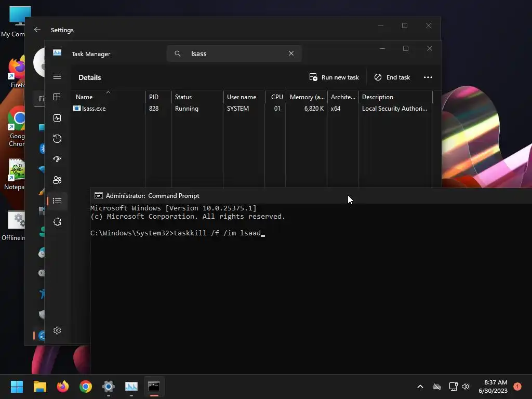Click Local Security Authority description cell
Image resolution: width=532 pixels, height=399 pixels.
tap(394, 109)
